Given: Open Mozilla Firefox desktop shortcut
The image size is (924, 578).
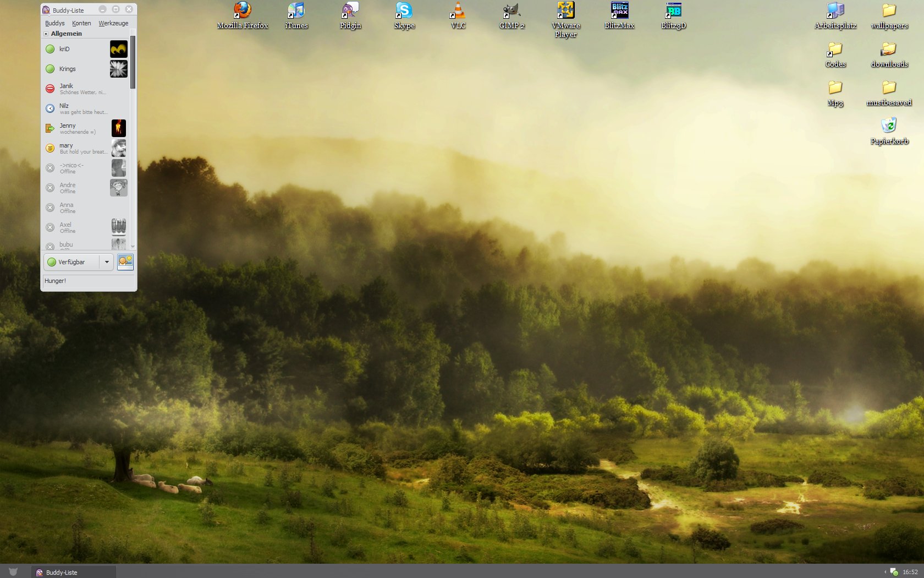Looking at the screenshot, I should [242, 11].
